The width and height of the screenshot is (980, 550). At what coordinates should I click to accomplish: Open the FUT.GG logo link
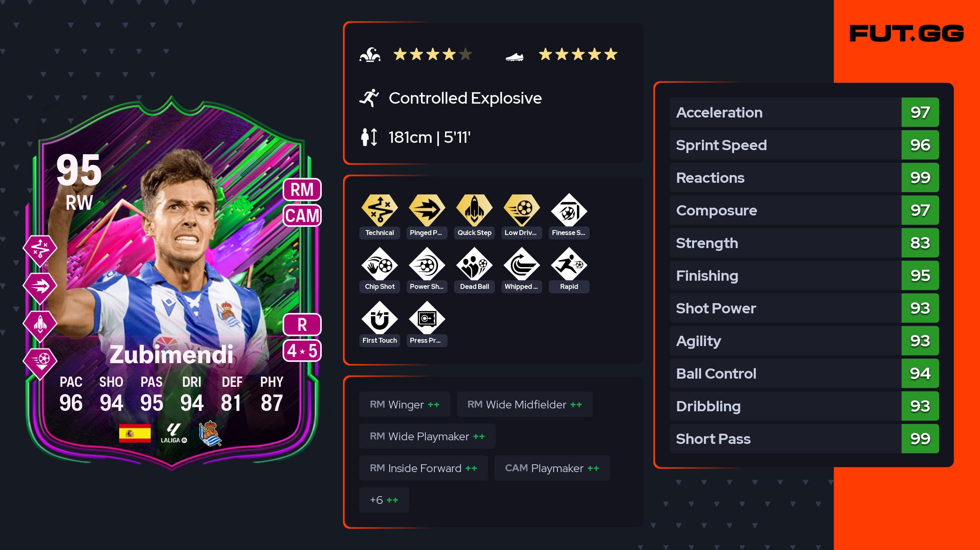[906, 33]
